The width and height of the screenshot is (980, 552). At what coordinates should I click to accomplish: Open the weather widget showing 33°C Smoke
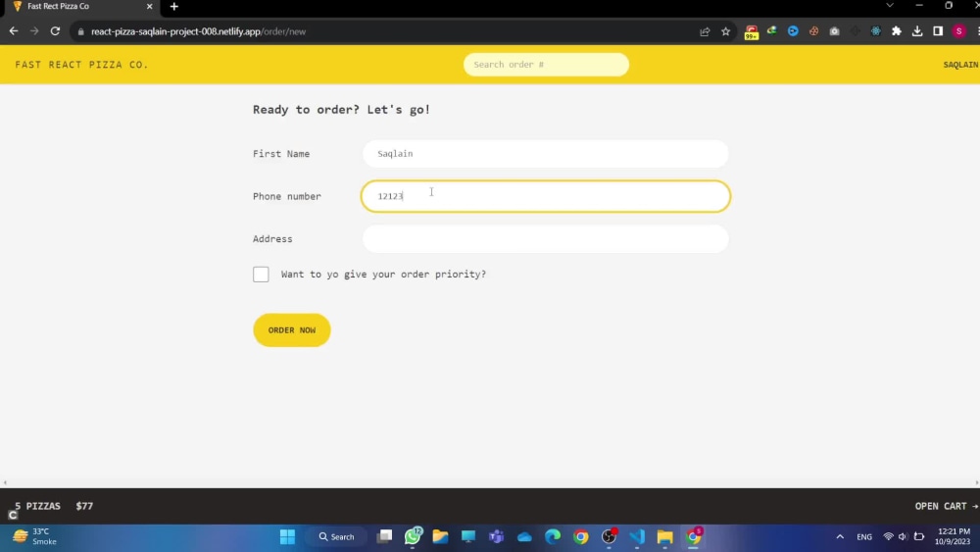click(34, 536)
